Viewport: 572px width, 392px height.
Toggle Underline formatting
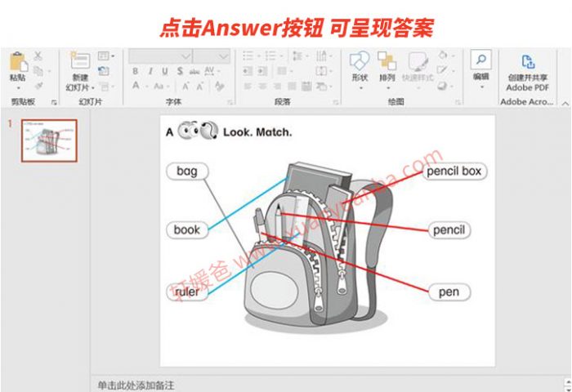click(163, 71)
